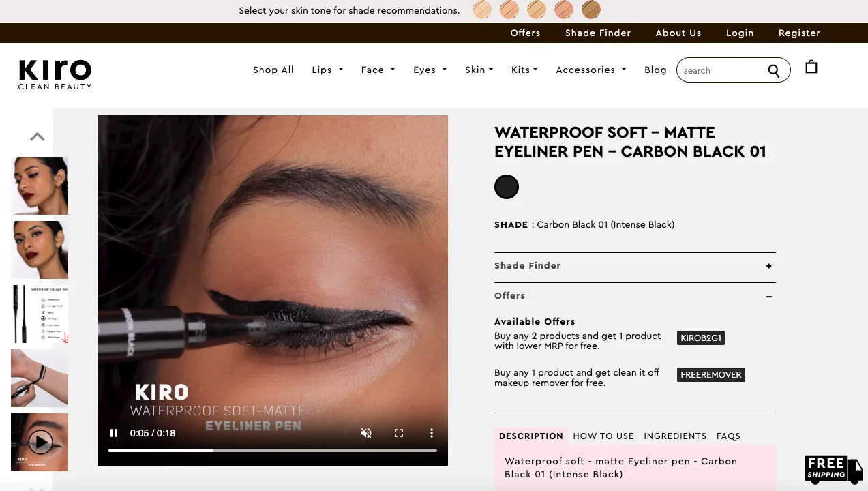Open Shade Finder in top bar
Image resolution: width=868 pixels, height=491 pixels.
(x=598, y=33)
